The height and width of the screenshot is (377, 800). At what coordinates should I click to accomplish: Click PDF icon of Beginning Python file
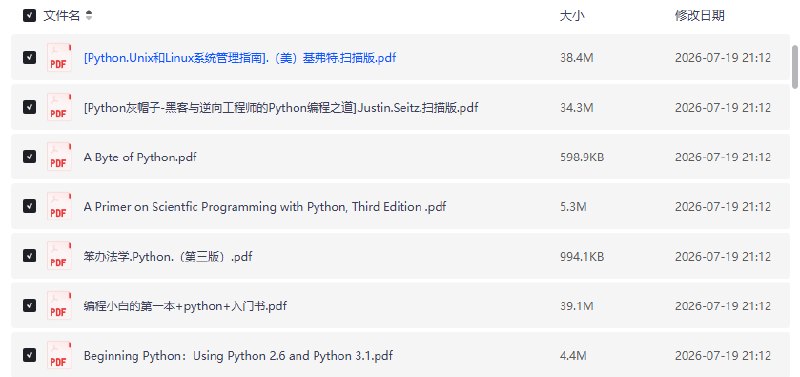59,355
